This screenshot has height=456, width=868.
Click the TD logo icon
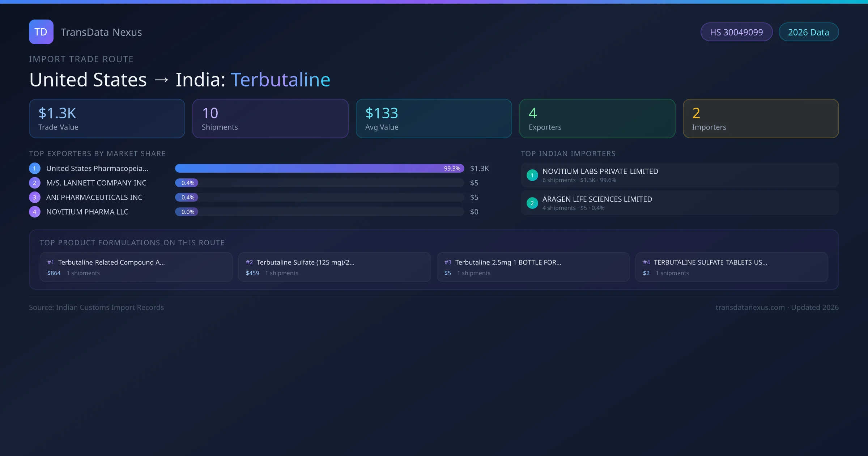pos(41,32)
